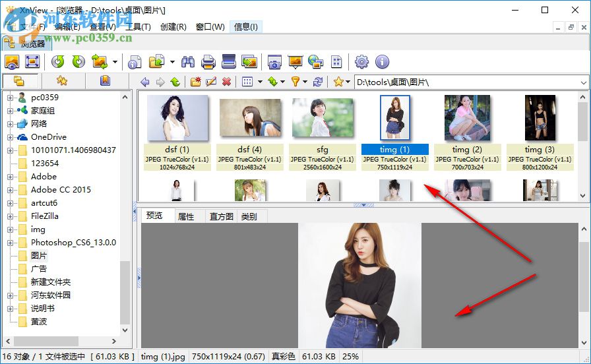Viewport: 591px width, 364px height.
Task: Click the batch processing images icon
Action: [249, 62]
